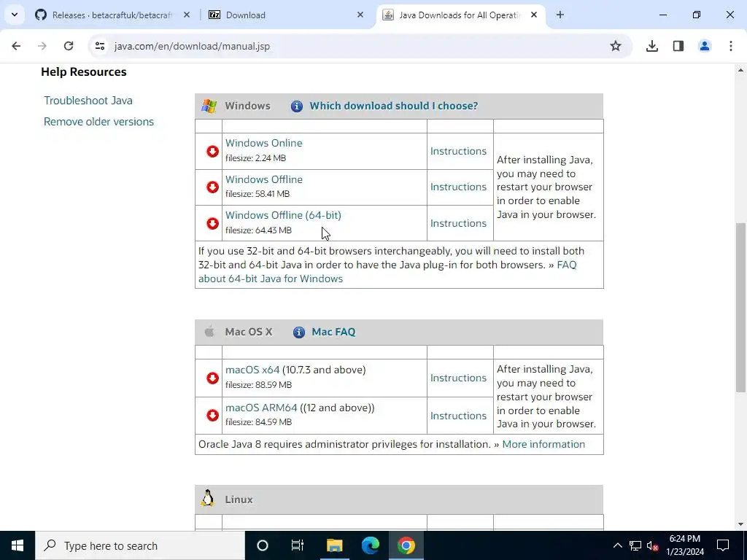Click the red download icon for Windows Online
Screen dimensions: 747x560
(x=212, y=151)
